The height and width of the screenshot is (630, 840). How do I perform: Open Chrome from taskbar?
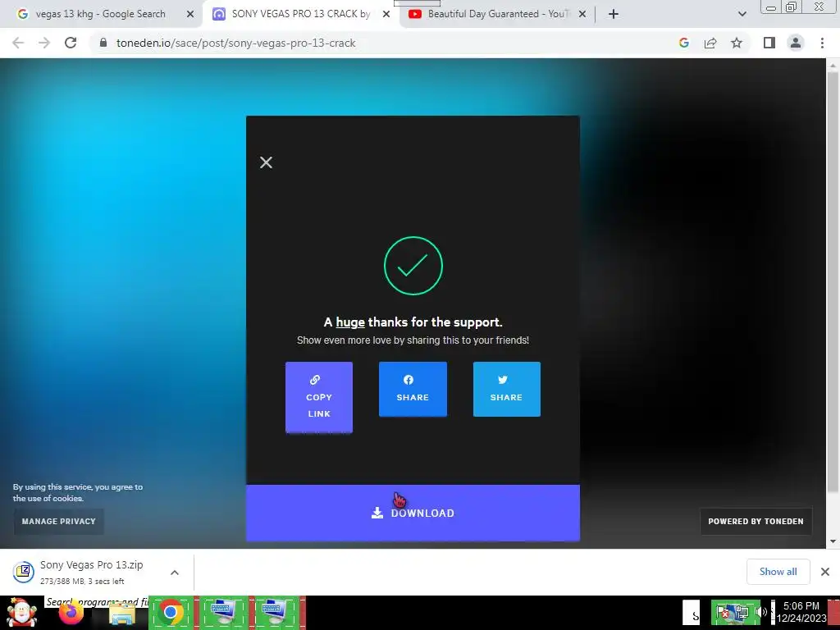click(171, 612)
